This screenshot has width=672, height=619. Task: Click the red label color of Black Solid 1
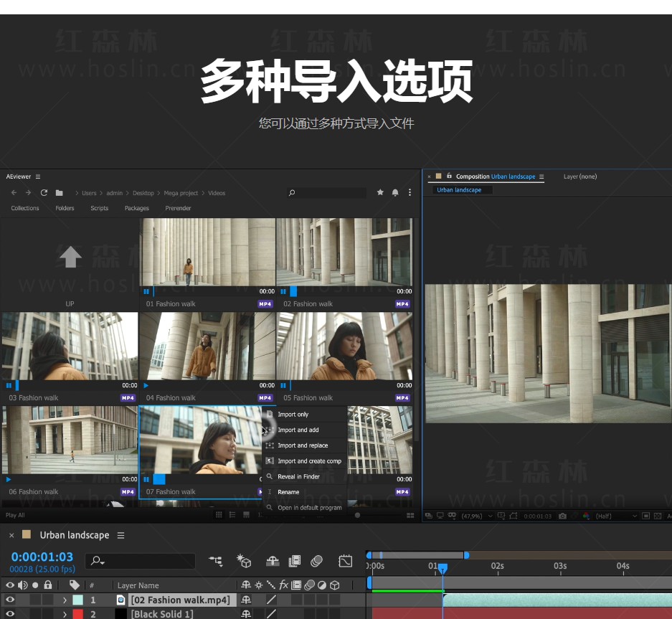pyautogui.click(x=77, y=614)
